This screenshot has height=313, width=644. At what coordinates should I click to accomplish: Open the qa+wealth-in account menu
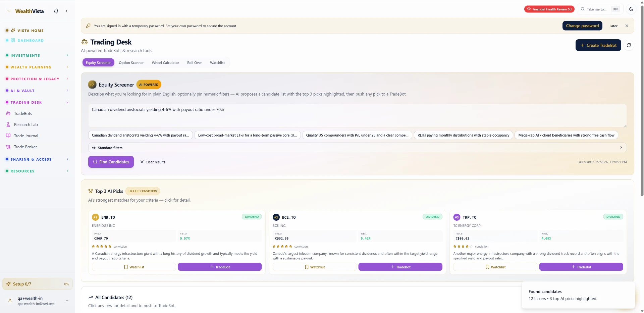[37, 301]
